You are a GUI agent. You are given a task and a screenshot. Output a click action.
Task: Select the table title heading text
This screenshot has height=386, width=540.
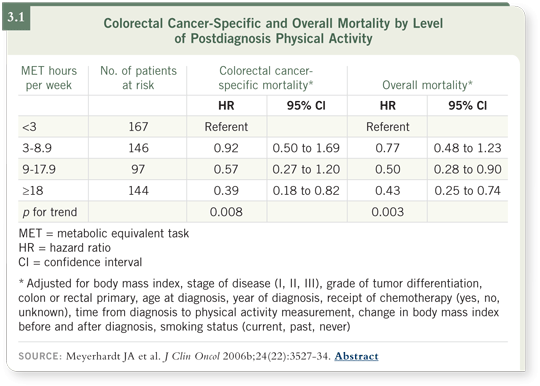click(x=273, y=31)
